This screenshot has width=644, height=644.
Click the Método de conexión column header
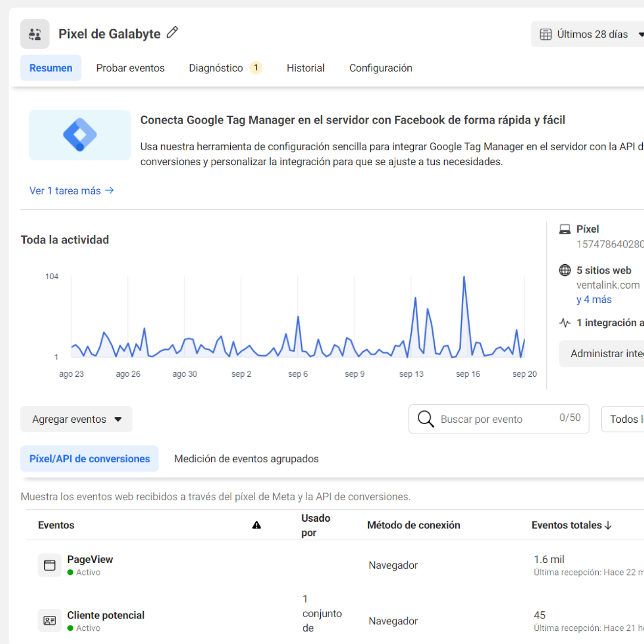(414, 525)
